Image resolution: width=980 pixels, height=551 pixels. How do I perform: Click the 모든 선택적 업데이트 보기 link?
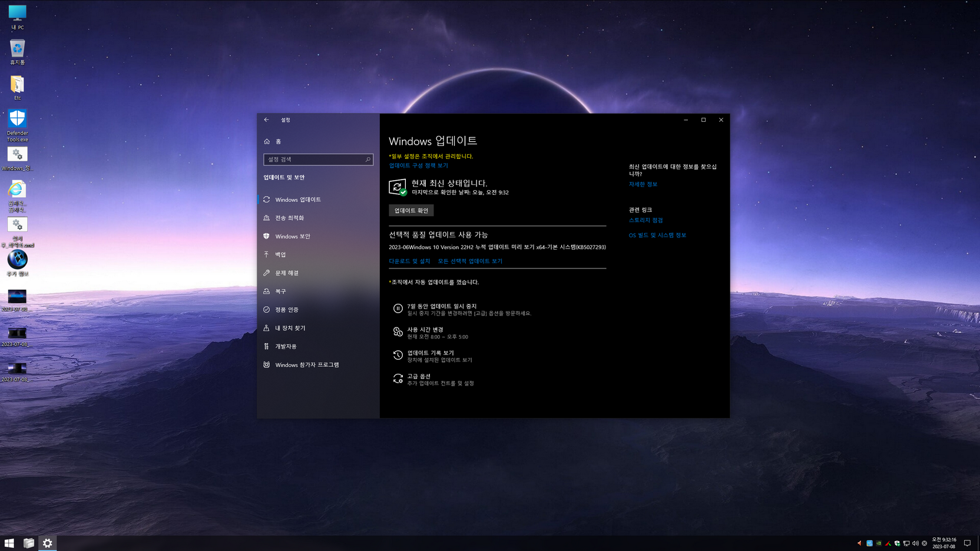470,261
